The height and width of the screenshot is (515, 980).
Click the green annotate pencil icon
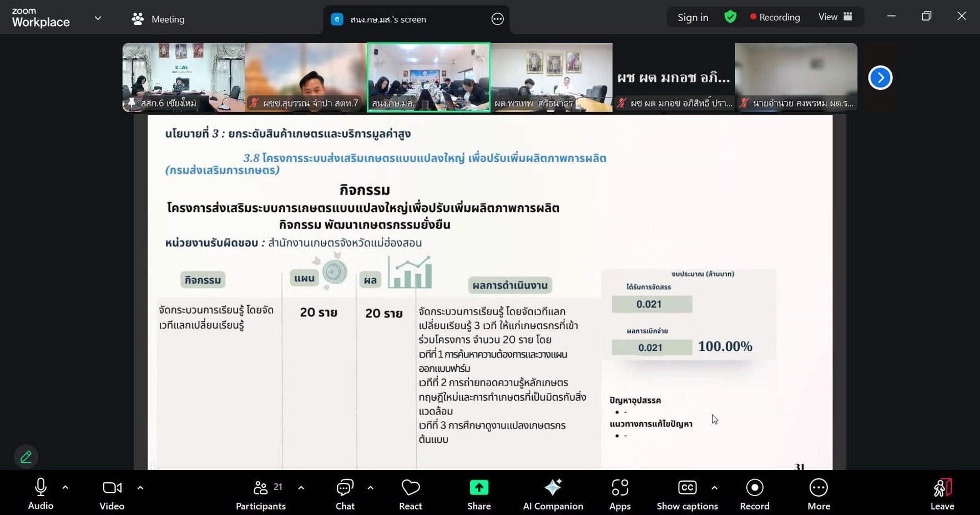point(26,457)
